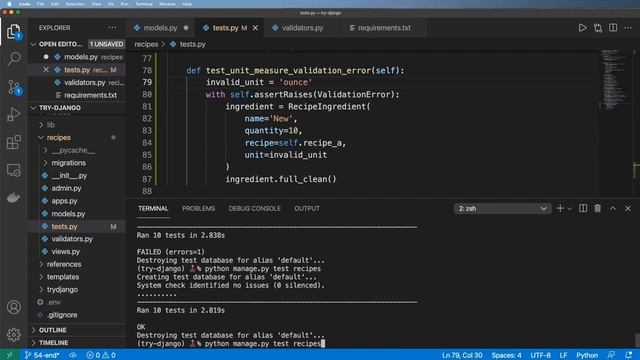The width and height of the screenshot is (640, 360).
Task: Click the 54-end branch in status bar
Action: (42, 355)
